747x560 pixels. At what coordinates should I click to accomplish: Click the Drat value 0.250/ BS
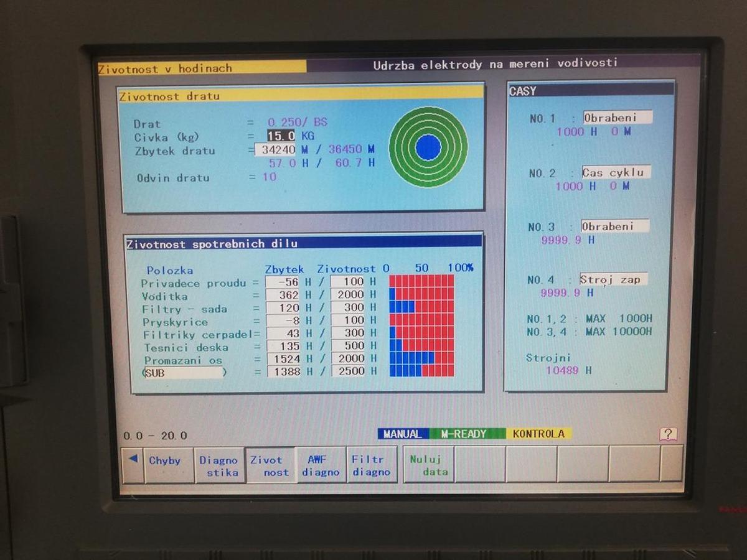298,123
